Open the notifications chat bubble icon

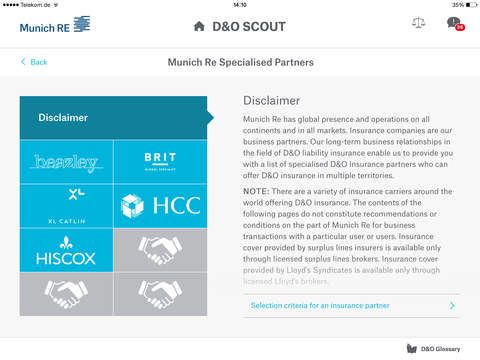(456, 24)
